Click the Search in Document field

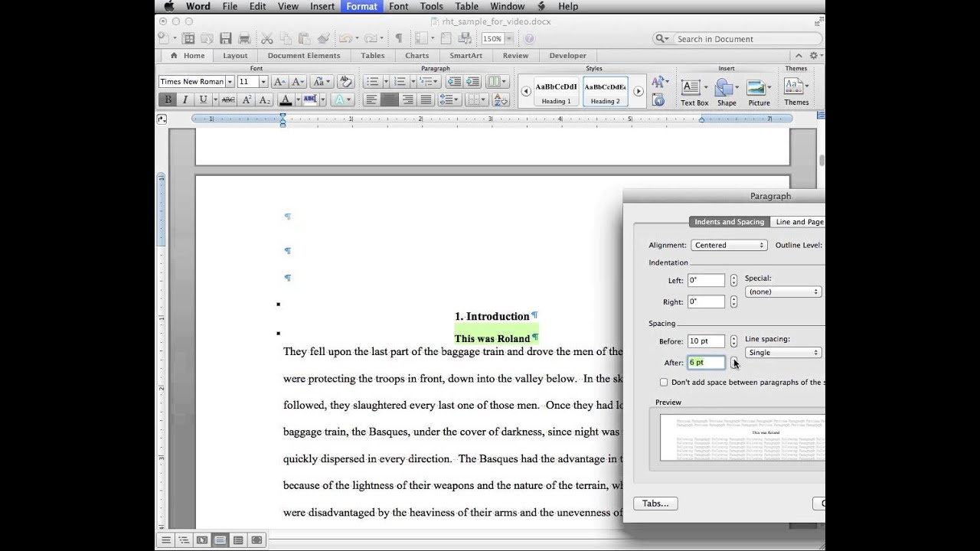739,39
